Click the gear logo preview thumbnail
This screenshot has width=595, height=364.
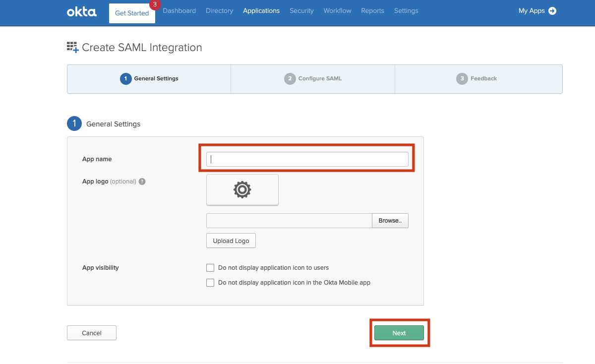pyautogui.click(x=242, y=189)
